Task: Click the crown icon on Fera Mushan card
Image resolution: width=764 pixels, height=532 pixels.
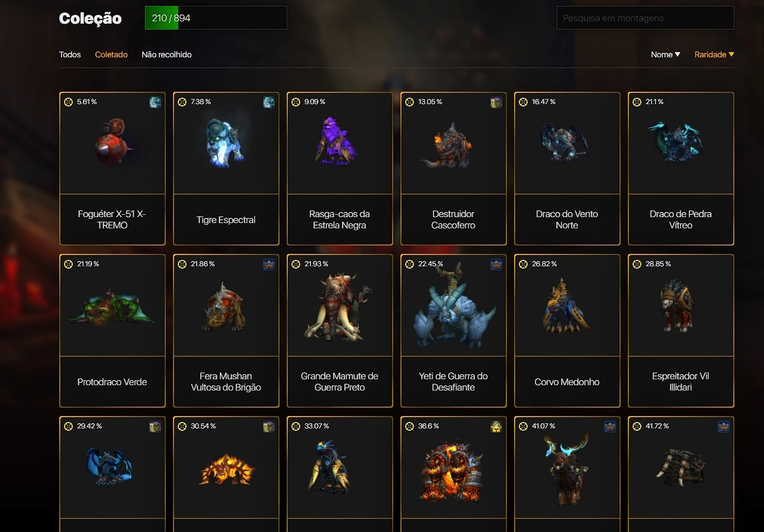Action: 269,265
